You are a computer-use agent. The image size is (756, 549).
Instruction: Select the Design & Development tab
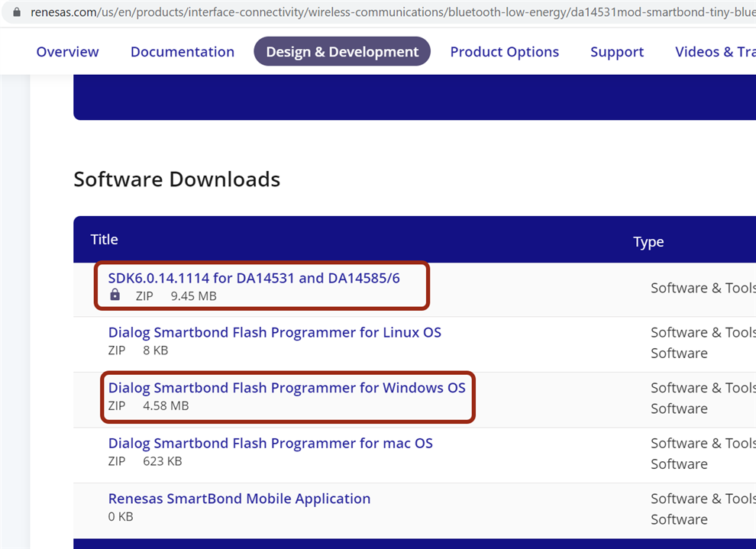click(x=342, y=52)
